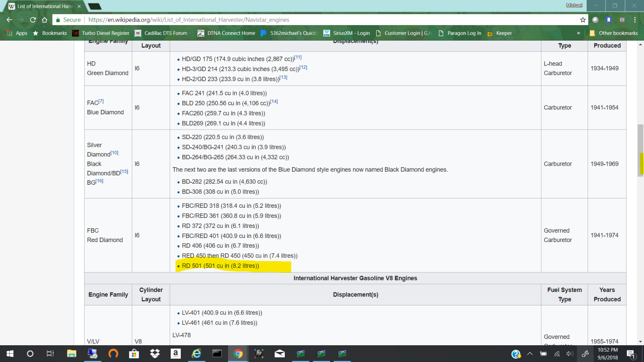Open SiriusXM - Login bookmark
The height and width of the screenshot is (362, 644).
click(347, 33)
